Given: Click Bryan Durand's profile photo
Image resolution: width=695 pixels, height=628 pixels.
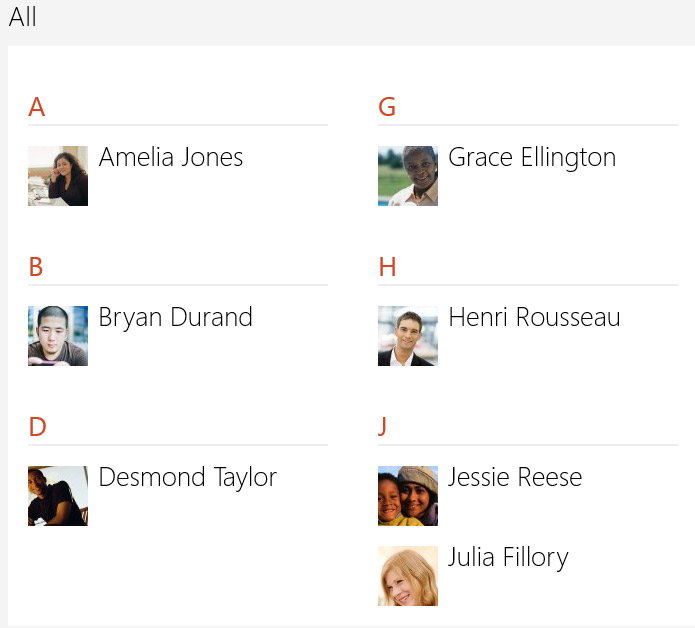Looking at the screenshot, I should click(x=58, y=336).
